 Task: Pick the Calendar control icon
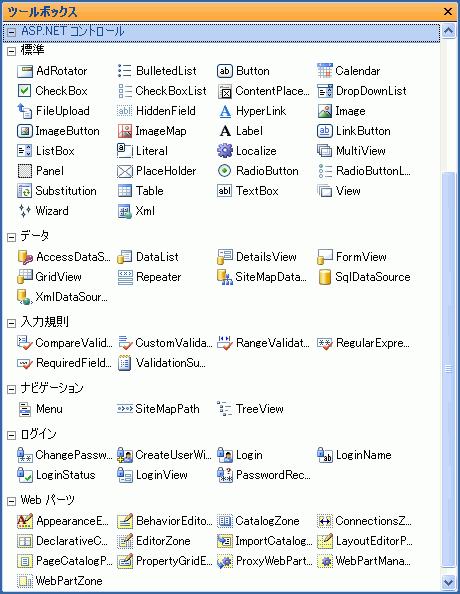[x=325, y=71]
